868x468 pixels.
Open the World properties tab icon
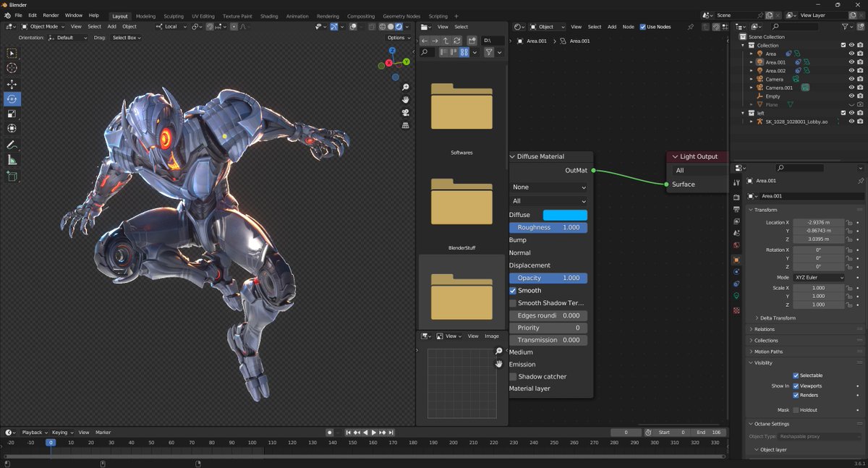(x=736, y=245)
